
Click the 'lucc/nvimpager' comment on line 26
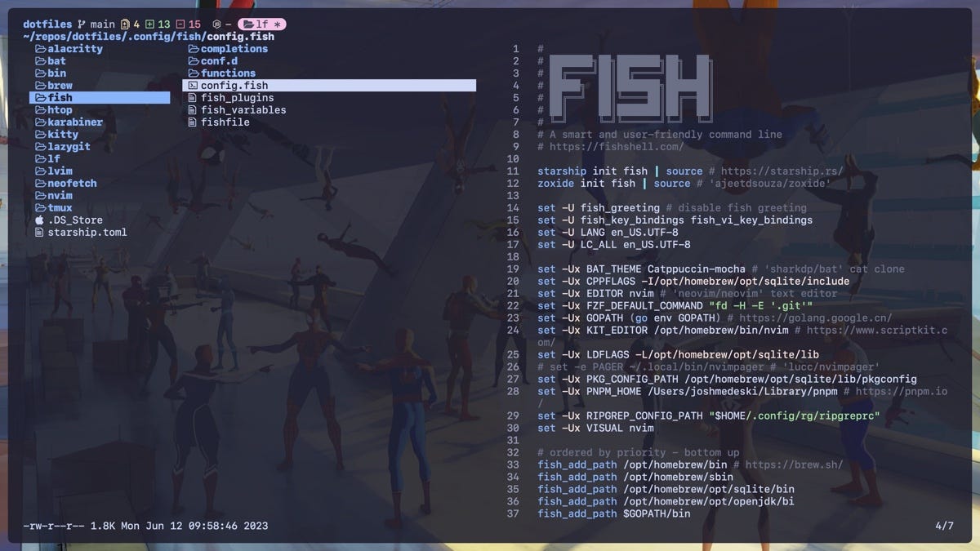[x=831, y=367]
